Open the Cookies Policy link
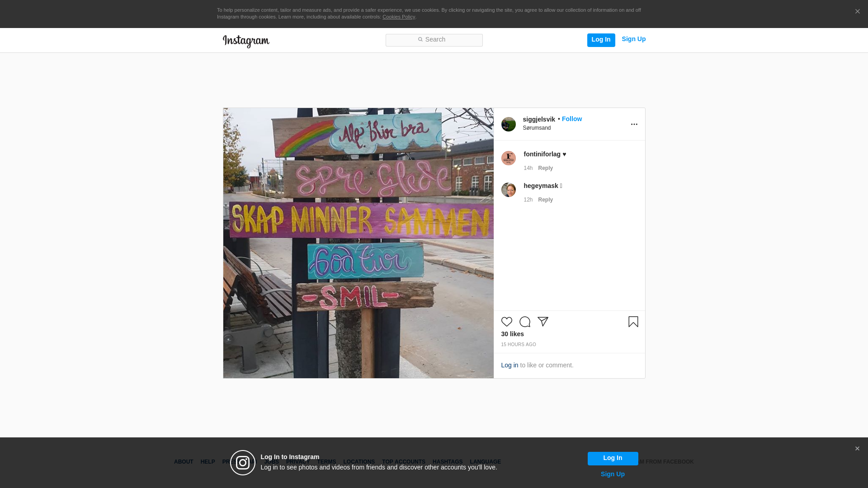This screenshot has width=868, height=488. pyautogui.click(x=398, y=17)
